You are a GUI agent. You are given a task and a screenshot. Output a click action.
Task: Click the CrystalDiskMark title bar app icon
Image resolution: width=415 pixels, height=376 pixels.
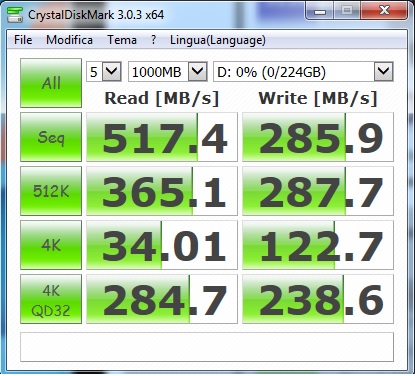tap(15, 14)
